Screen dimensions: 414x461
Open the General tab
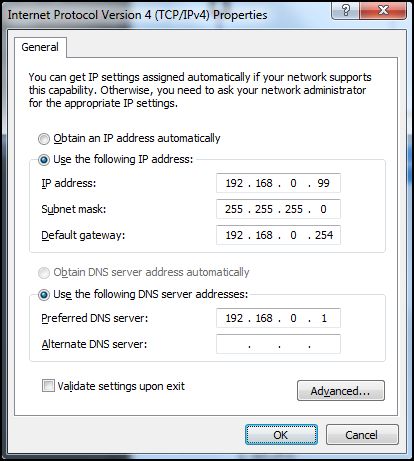pos(40,47)
